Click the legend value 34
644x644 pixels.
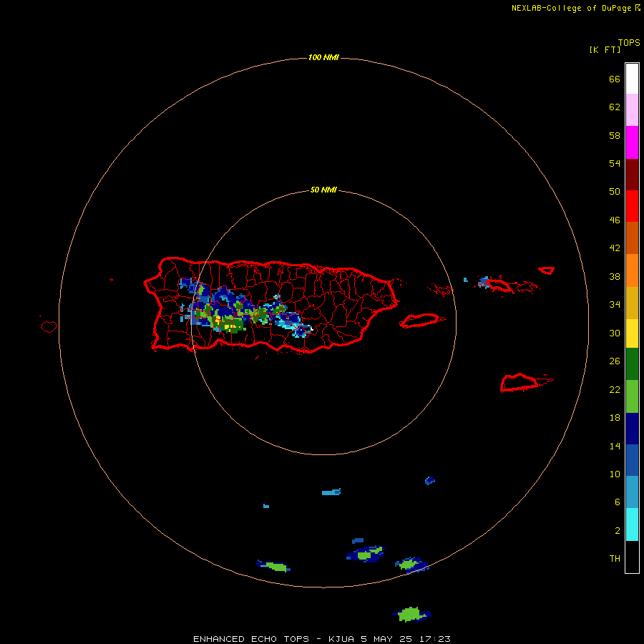coord(615,305)
